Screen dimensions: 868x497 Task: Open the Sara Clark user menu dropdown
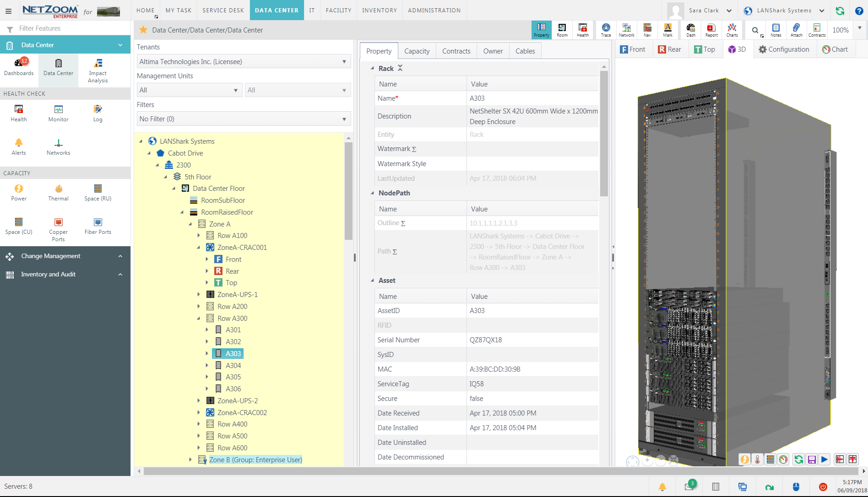[710, 11]
